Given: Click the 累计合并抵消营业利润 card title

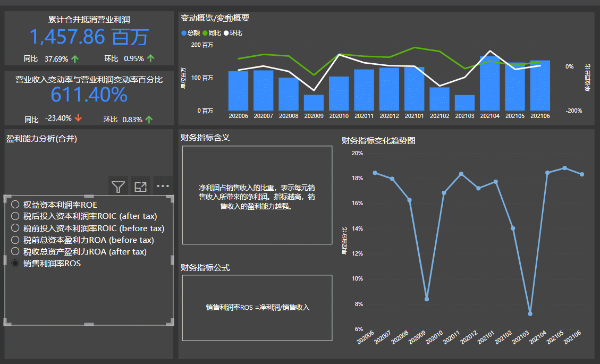Looking at the screenshot, I should [89, 20].
